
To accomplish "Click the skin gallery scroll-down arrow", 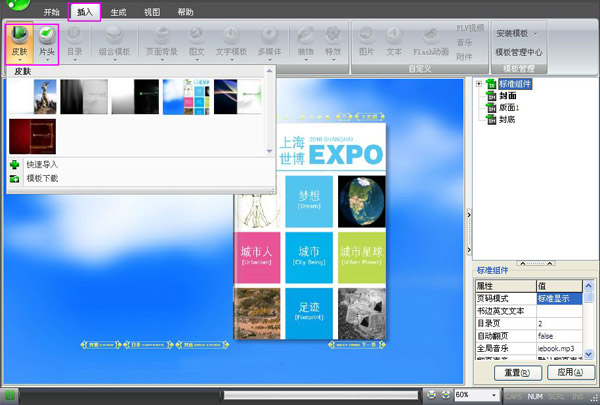I will (269, 151).
